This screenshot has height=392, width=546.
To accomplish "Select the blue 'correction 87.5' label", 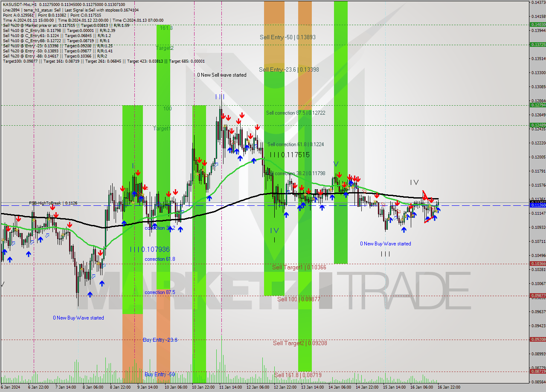I will 160,292.
